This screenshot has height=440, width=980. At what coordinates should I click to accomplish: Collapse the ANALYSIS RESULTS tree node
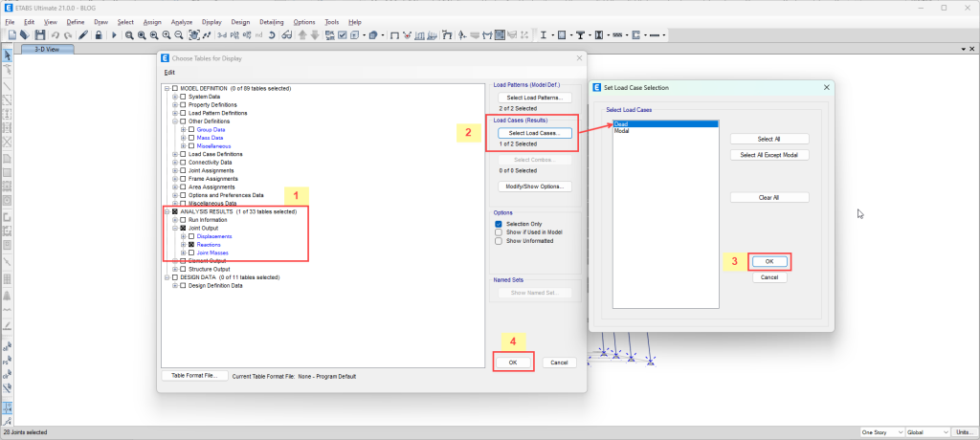[x=167, y=211]
